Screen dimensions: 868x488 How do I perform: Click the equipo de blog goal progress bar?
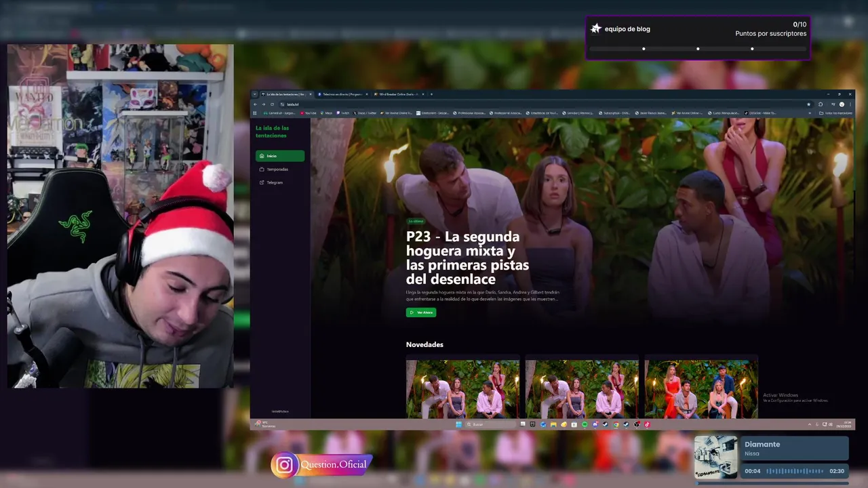coord(698,49)
